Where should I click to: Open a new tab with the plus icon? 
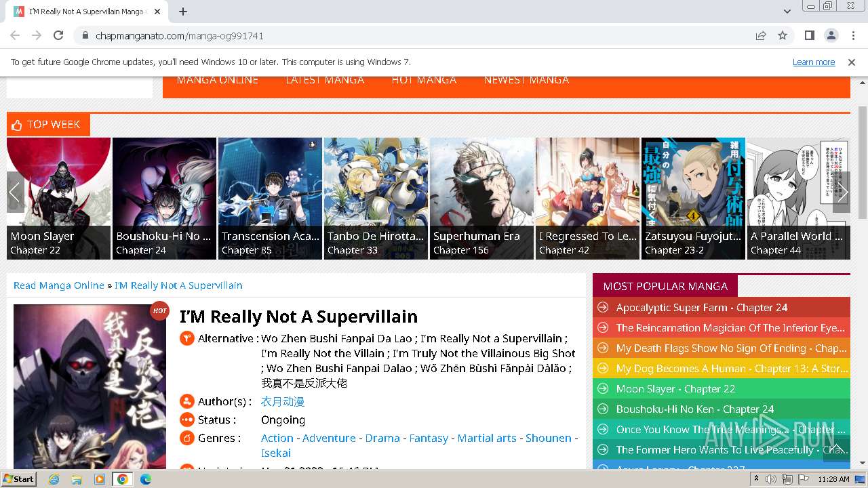tap(182, 12)
